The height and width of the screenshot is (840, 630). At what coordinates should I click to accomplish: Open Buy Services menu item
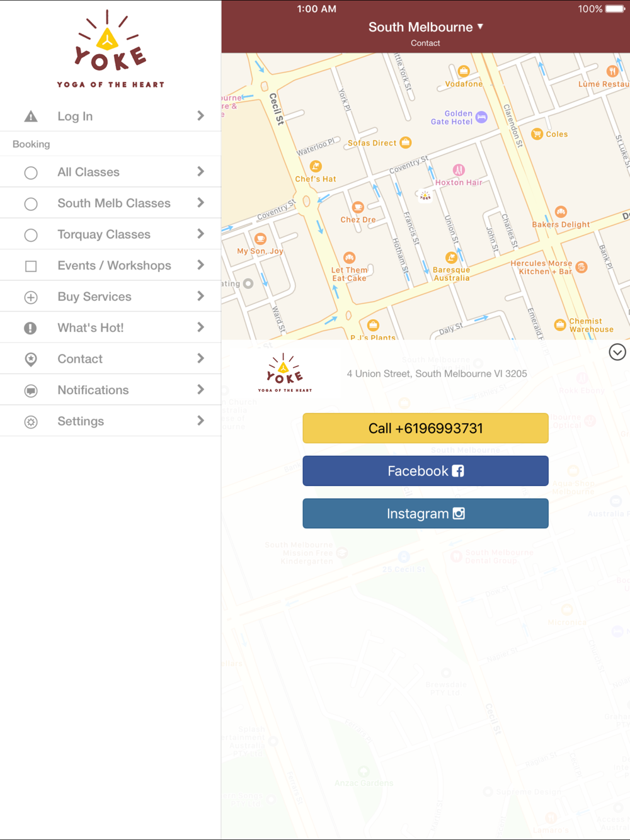click(x=110, y=297)
